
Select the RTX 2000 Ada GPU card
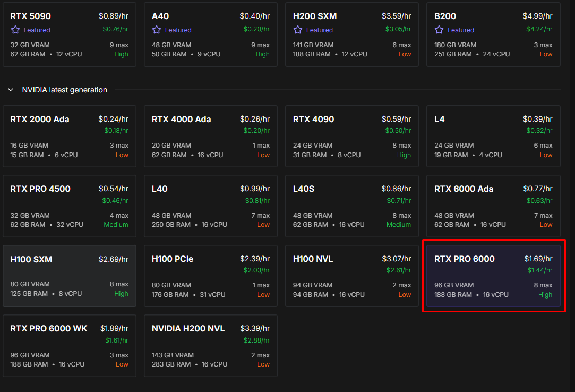click(x=69, y=137)
